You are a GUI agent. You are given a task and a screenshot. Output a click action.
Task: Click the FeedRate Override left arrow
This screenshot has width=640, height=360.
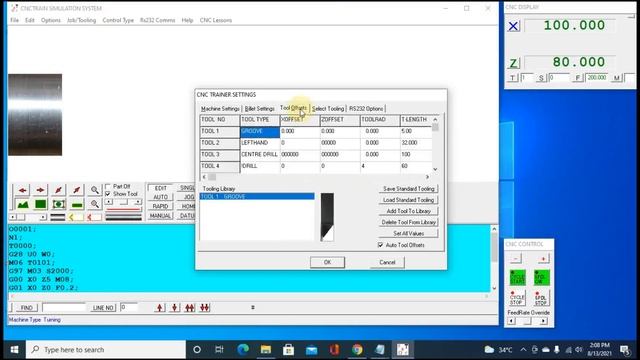(x=511, y=321)
